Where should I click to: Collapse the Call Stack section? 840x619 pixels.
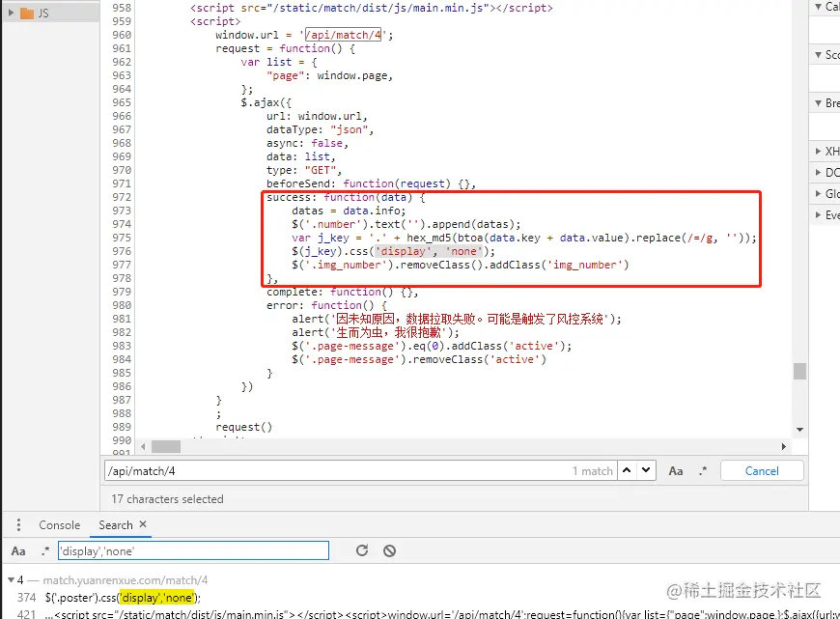819,7
